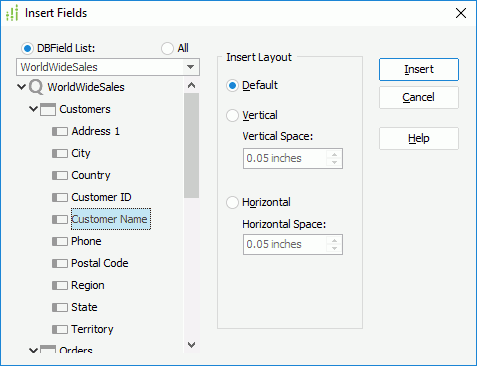Screen dimensions: 477x366
Task: Collapse the Customers table node
Action: [33, 109]
